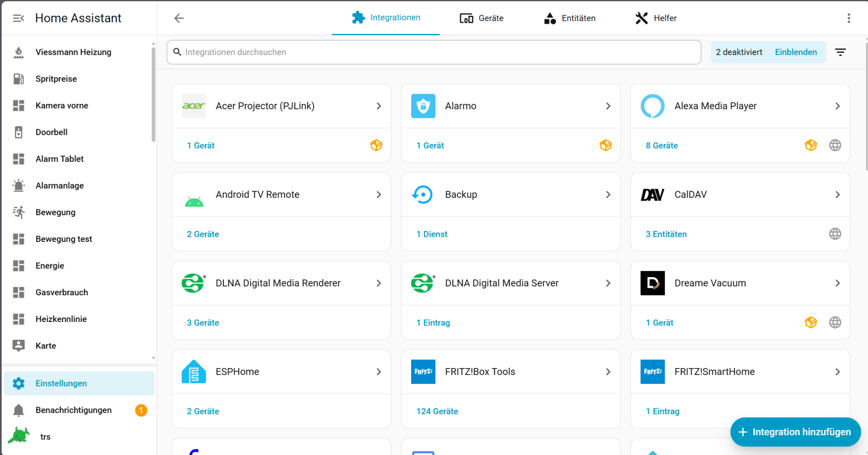Open Spritpreise in the sidebar
The width and height of the screenshot is (868, 455).
[x=79, y=79]
